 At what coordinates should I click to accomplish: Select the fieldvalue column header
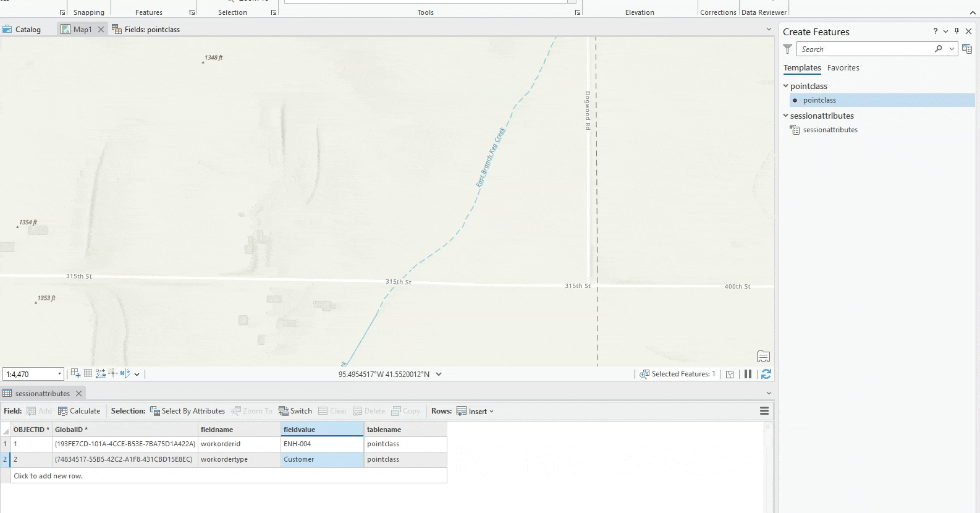click(x=322, y=430)
